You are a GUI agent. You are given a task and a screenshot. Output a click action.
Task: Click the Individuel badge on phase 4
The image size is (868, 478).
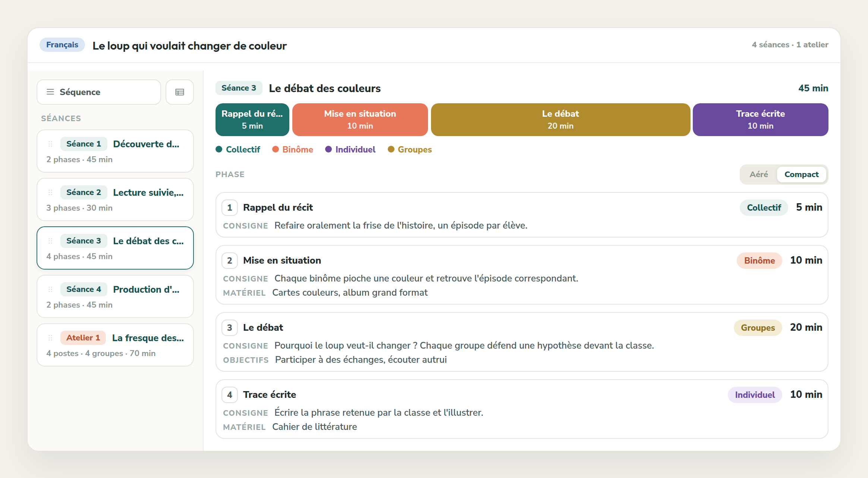click(x=755, y=395)
